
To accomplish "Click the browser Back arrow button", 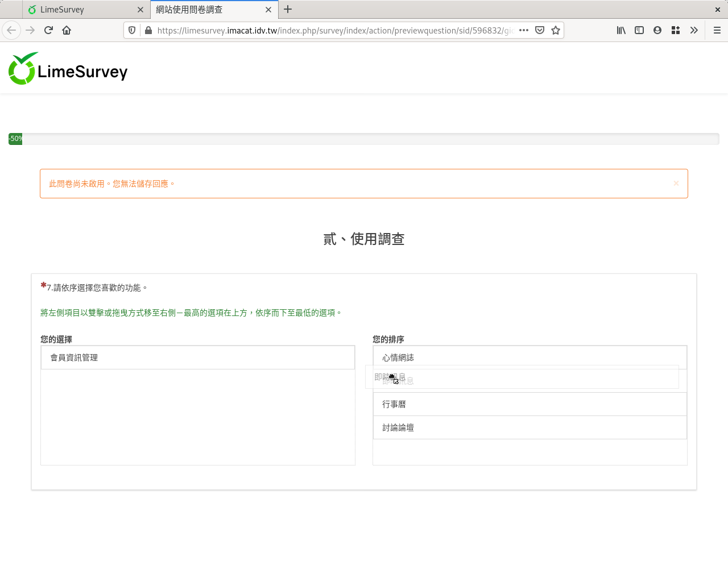I will pyautogui.click(x=11, y=30).
